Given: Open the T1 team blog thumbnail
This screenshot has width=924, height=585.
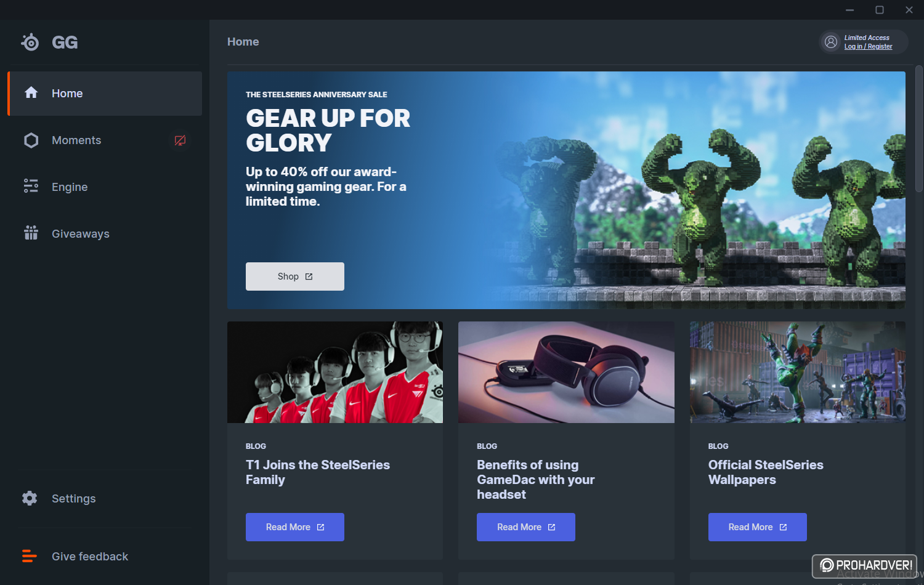Looking at the screenshot, I should click(x=335, y=372).
